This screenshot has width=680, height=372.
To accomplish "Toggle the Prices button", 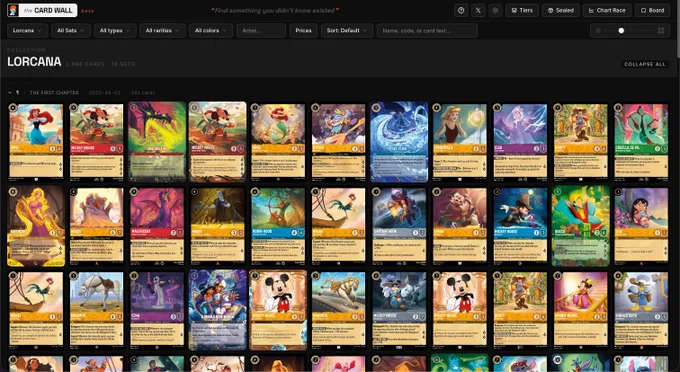I will pyautogui.click(x=304, y=31).
